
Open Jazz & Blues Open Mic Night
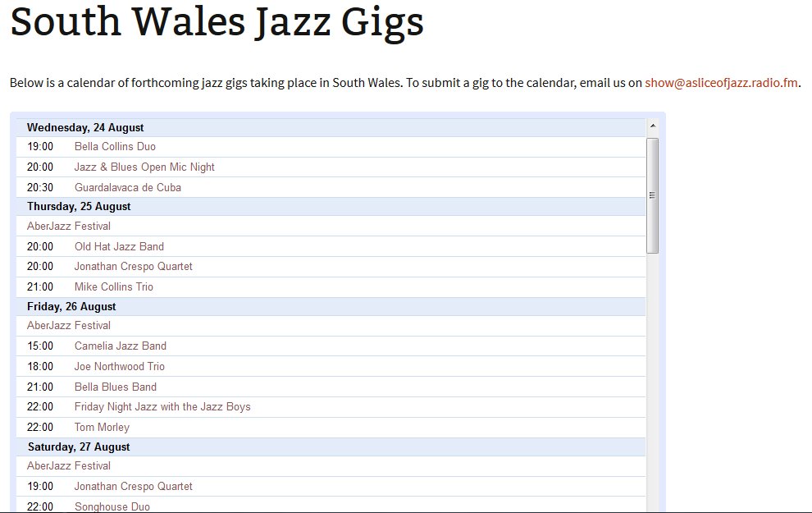(x=144, y=167)
